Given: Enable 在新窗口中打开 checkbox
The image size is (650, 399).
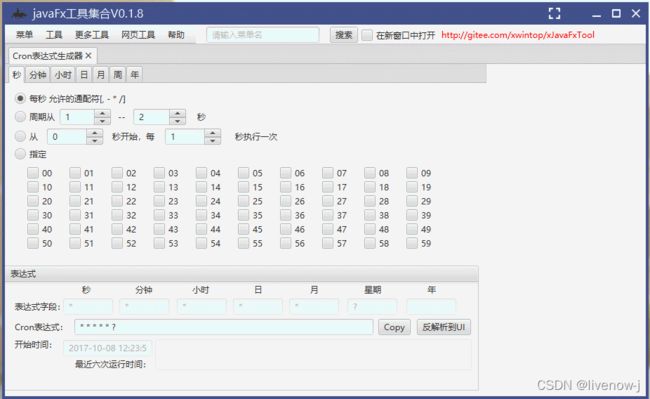Looking at the screenshot, I should point(367,35).
